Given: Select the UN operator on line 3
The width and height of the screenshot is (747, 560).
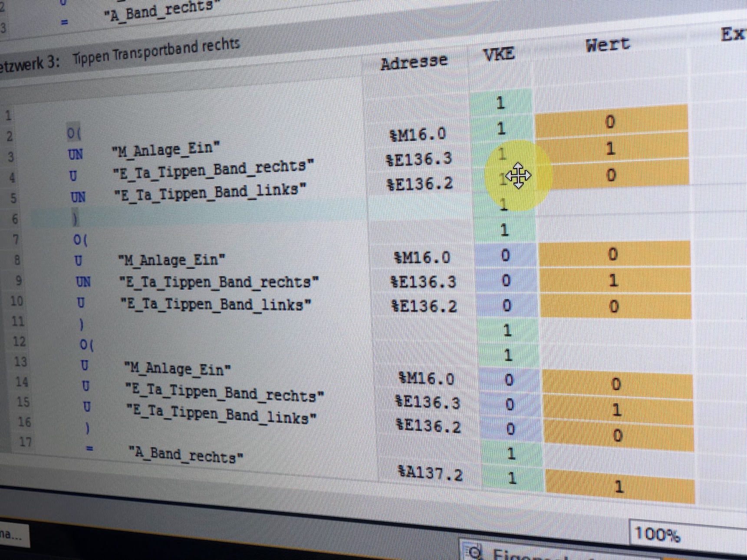Looking at the screenshot, I should [x=76, y=154].
